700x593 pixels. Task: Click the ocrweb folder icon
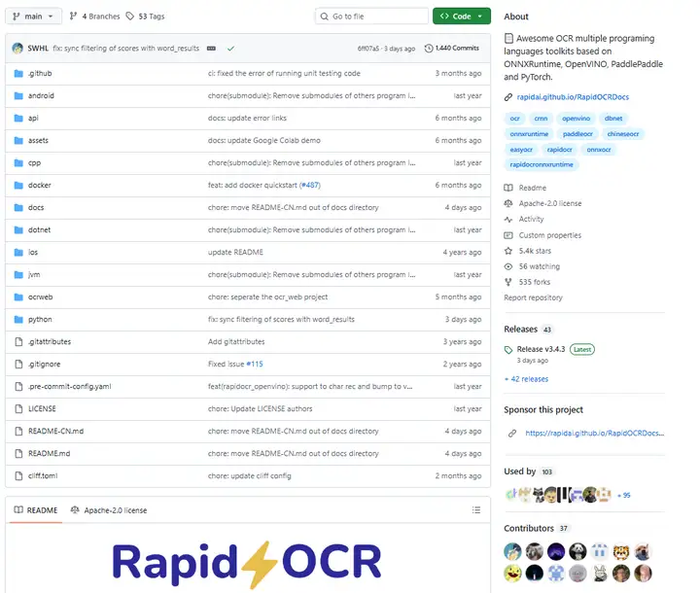[18, 296]
